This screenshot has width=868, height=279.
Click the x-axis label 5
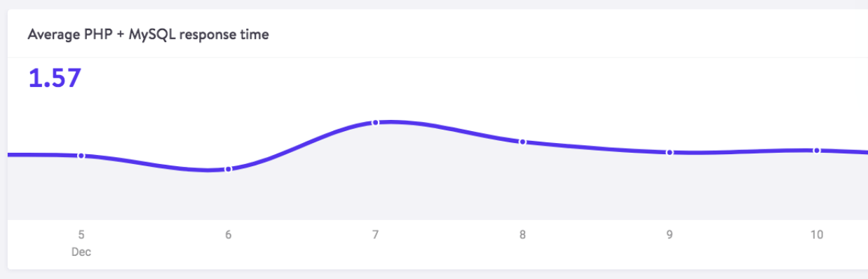click(x=81, y=236)
